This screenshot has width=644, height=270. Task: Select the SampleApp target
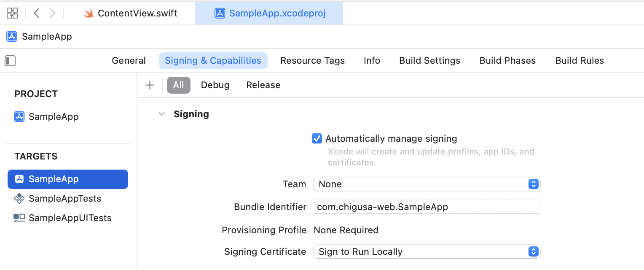click(x=68, y=179)
